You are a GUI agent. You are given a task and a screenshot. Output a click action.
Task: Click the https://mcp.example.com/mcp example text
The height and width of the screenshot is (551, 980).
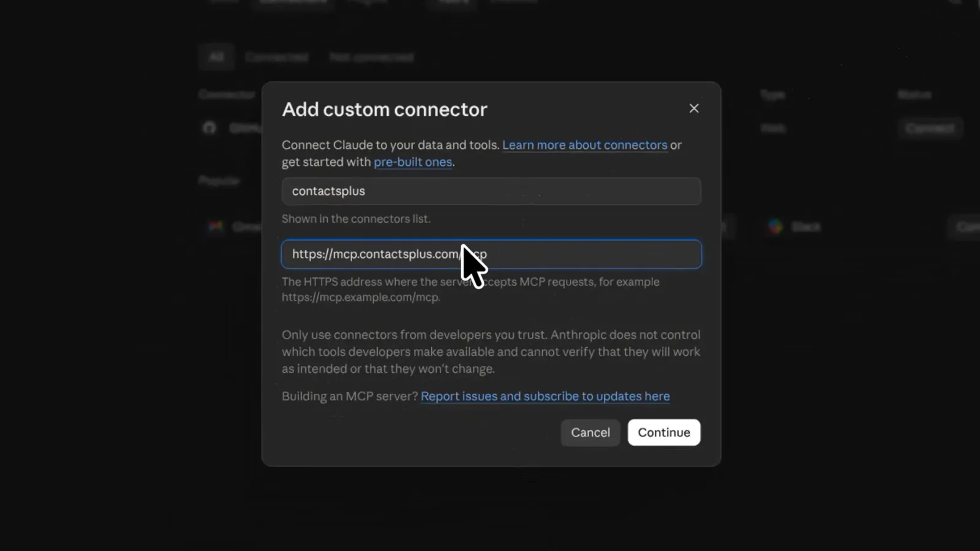(x=361, y=298)
